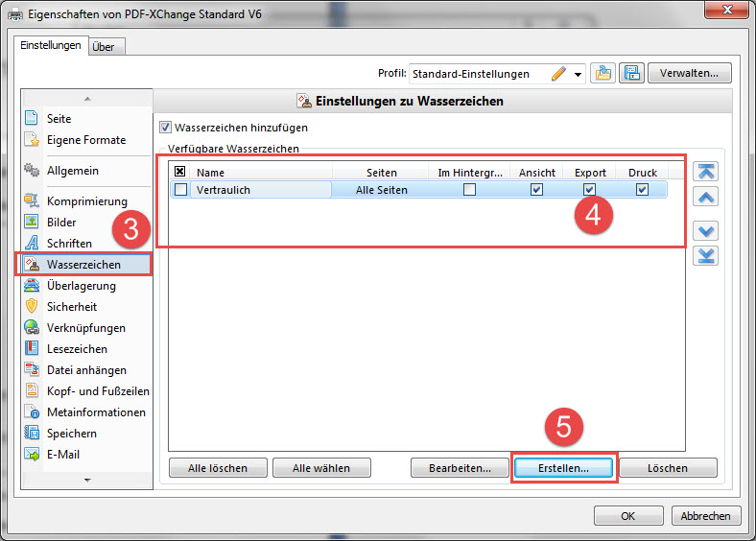The image size is (756, 541).
Task: Click the Sicherheit shield icon
Action: (32, 306)
